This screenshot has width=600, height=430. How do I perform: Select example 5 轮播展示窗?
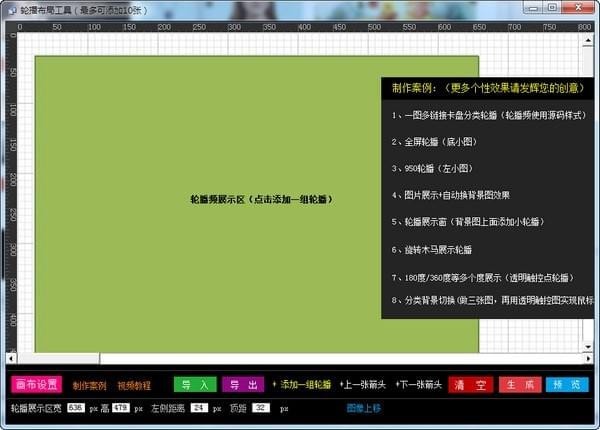click(x=468, y=222)
